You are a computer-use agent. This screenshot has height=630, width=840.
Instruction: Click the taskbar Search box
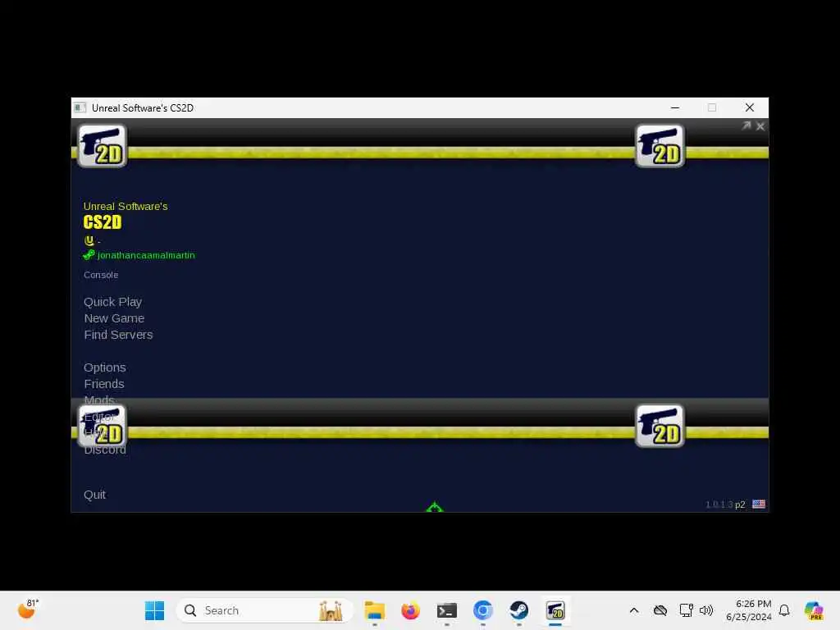(x=265, y=610)
